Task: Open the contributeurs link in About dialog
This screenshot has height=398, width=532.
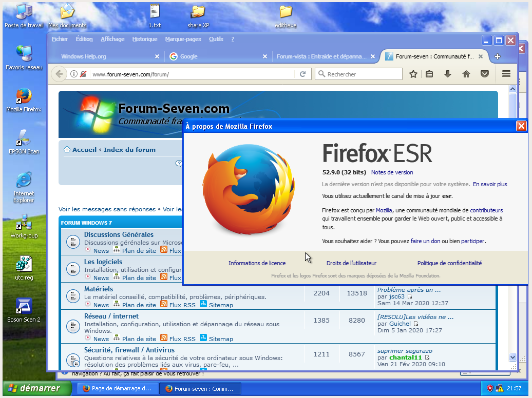Action: click(486, 210)
